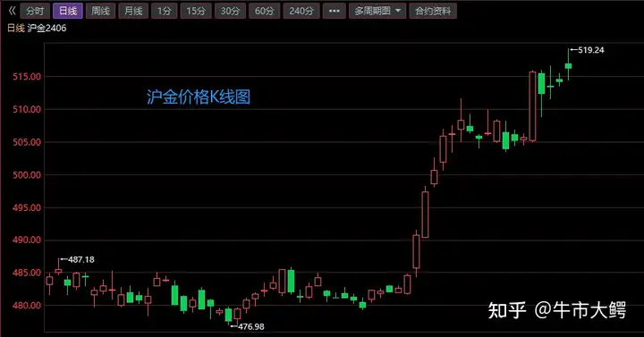Select the 60分 period button

264,11
